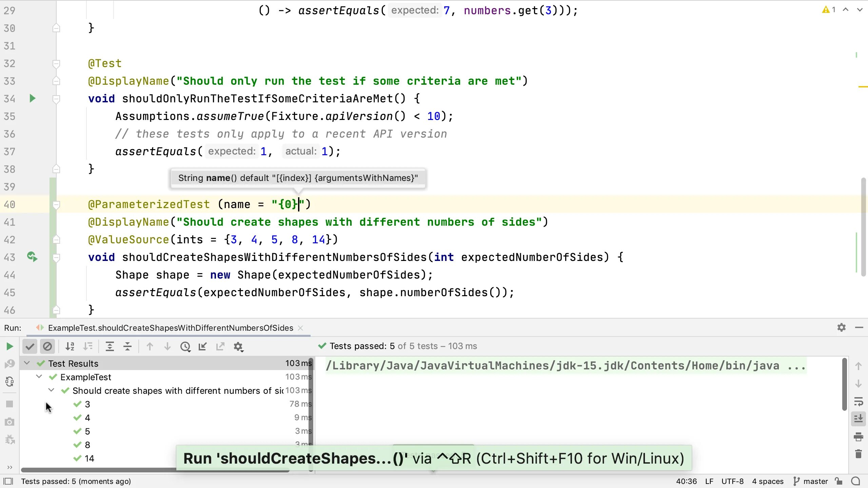Image resolution: width=868 pixels, height=488 pixels.
Task: Clear console with trash icon
Action: (x=859, y=454)
